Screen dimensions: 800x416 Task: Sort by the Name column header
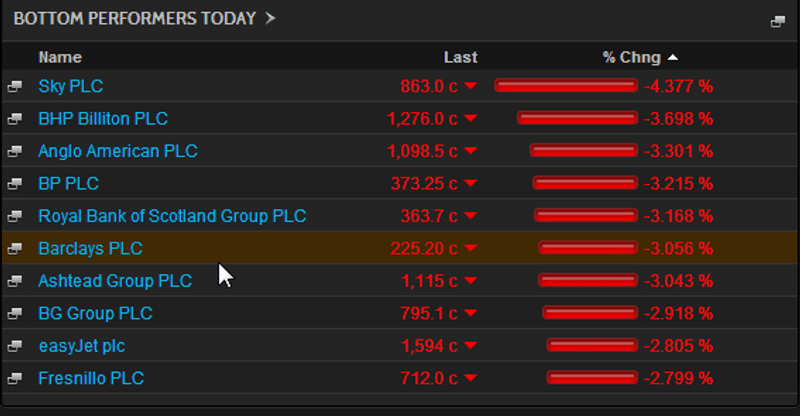pyautogui.click(x=60, y=57)
